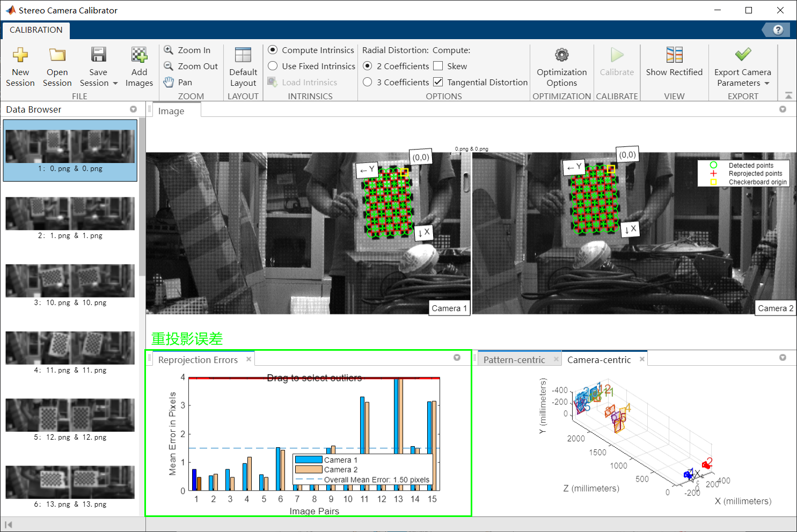Switch to the CALIBRATION ribbon tab
797x532 pixels.
(36, 30)
